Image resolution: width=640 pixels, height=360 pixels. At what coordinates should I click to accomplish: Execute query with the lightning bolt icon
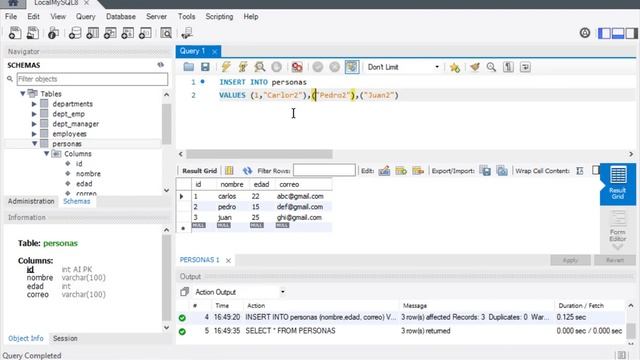226,67
